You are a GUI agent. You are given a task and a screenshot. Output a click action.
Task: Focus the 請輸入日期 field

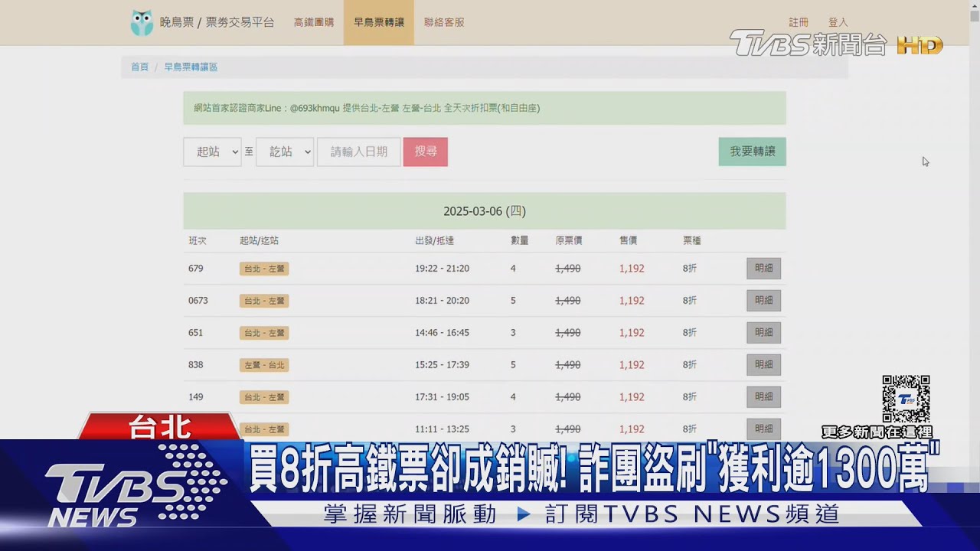(359, 152)
